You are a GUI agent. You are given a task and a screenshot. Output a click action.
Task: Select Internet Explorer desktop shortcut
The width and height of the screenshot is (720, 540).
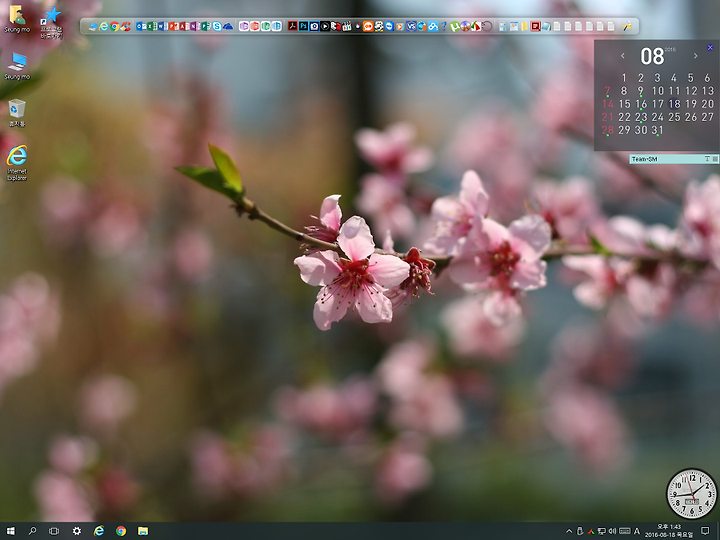[x=17, y=163]
